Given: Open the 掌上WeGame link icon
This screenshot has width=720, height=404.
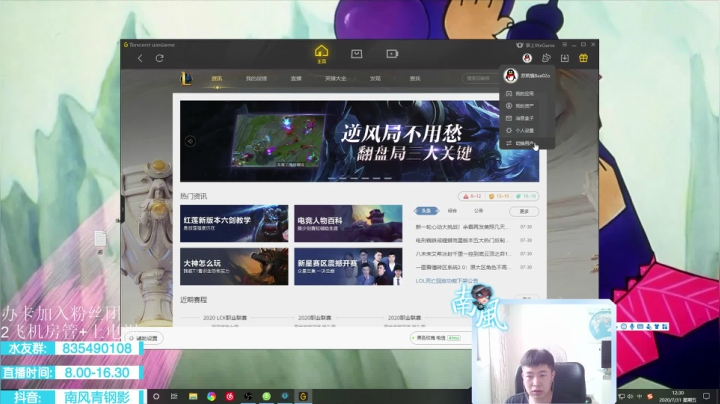Looking at the screenshot, I should [x=535, y=45].
